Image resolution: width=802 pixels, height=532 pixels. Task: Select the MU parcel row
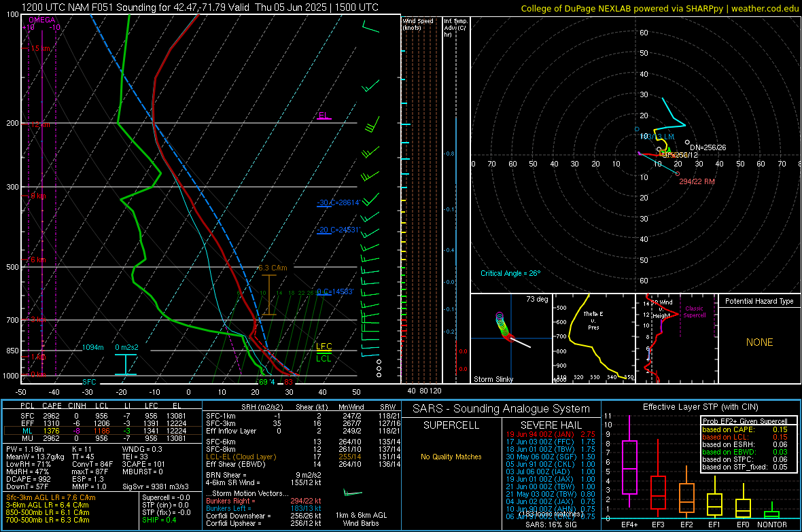[x=103, y=438]
